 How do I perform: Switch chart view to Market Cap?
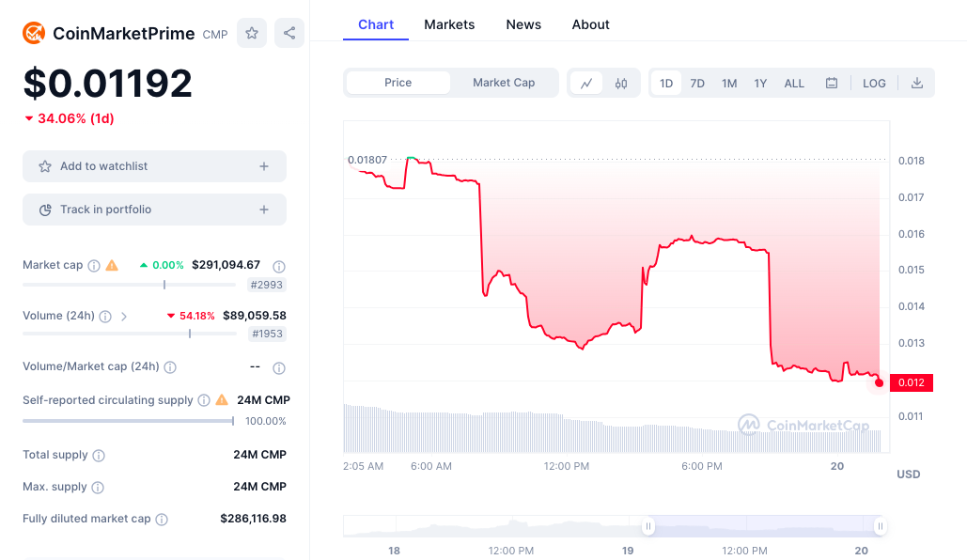504,83
